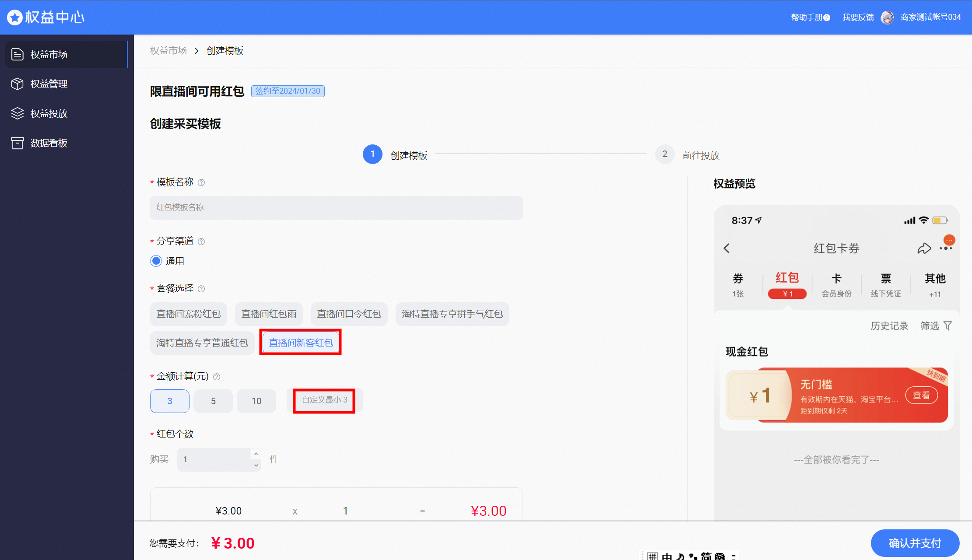This screenshot has width=972, height=560.
Task: Click the 数据看板 archive icon
Action: [17, 143]
